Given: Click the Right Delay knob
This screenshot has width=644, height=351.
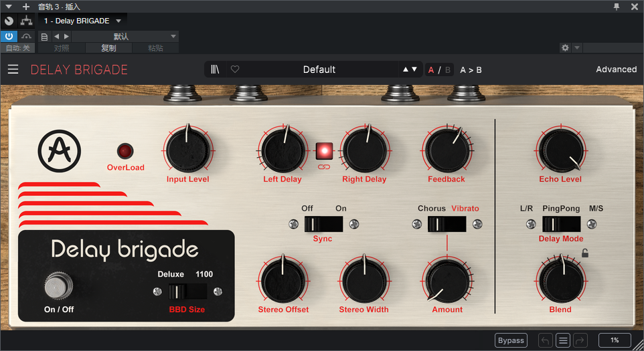Looking at the screenshot, I should tap(364, 150).
